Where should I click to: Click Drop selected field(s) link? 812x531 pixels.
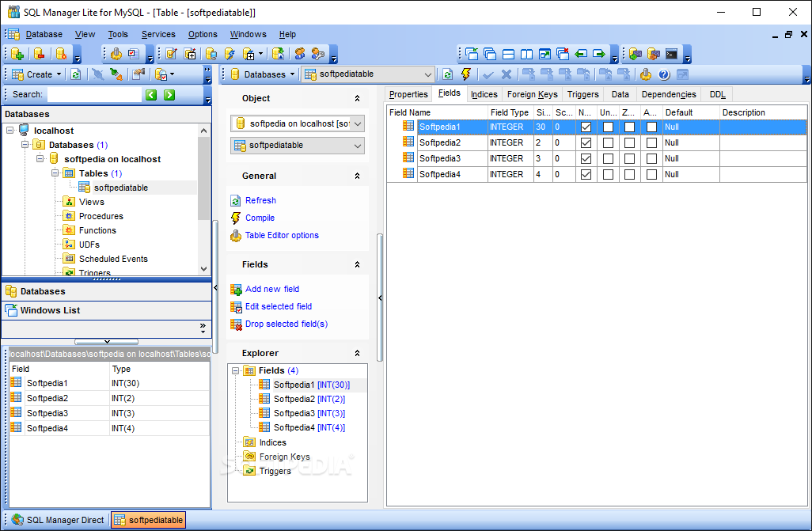pos(286,324)
